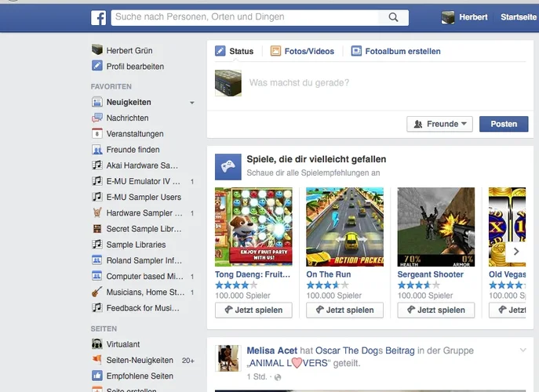Click Jetzt spielen for Tong Daeng
This screenshot has width=539, height=392.
click(253, 310)
